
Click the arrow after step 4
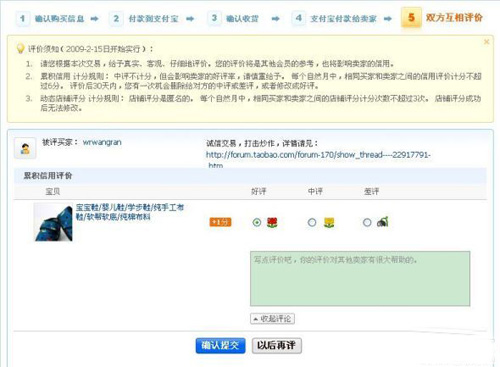(388, 19)
